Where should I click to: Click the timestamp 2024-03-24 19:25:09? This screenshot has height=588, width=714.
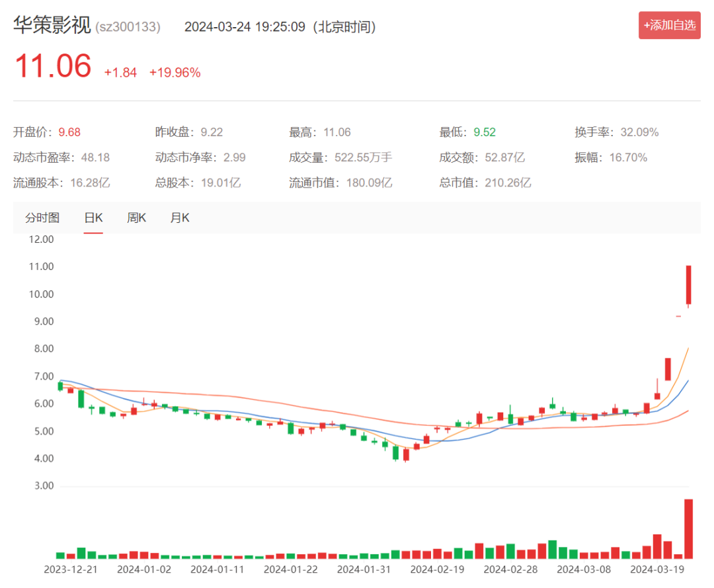(x=245, y=27)
